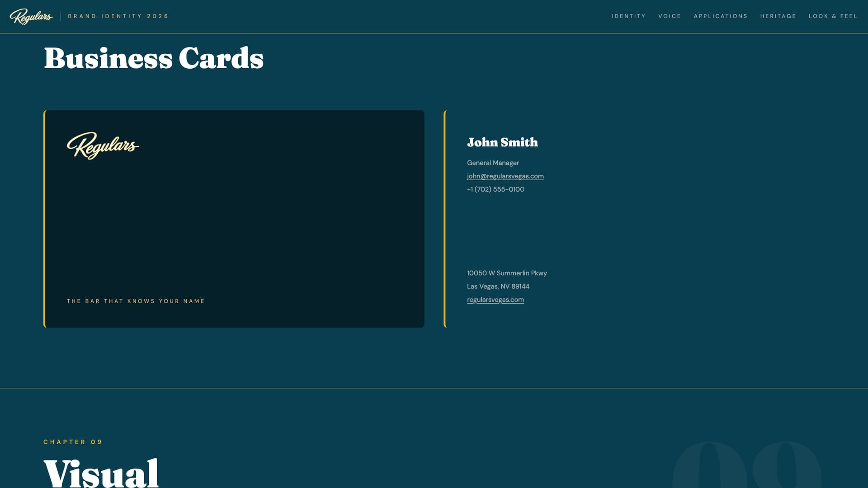Click the tagline The Bar That Knows Your Name
868x488 pixels.
pyautogui.click(x=136, y=301)
